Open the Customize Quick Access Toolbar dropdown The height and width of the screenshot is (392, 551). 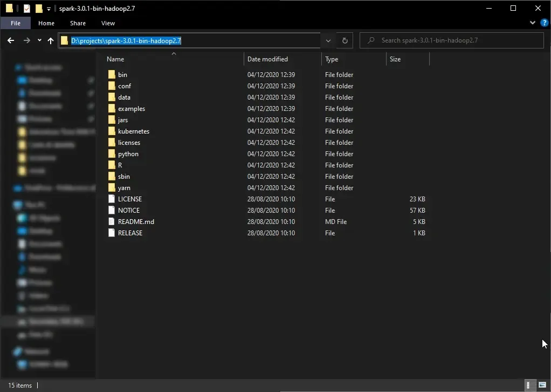(49, 9)
